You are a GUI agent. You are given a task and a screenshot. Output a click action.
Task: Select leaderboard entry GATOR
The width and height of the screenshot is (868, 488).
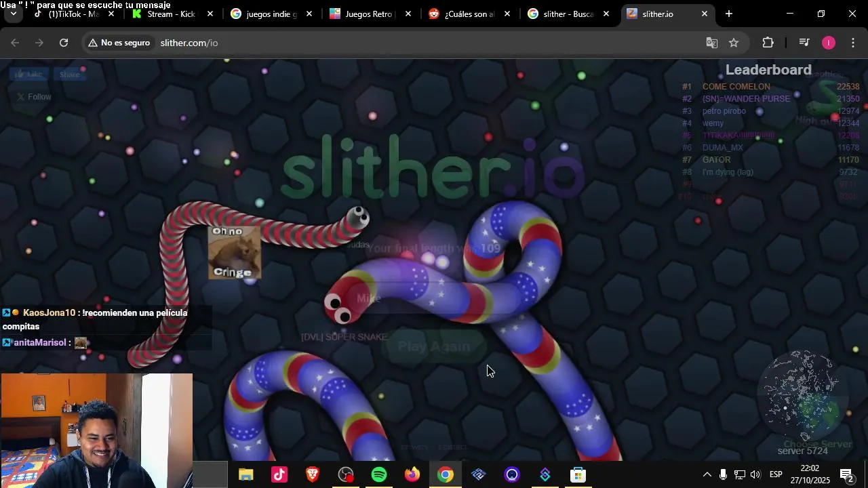[771, 160]
